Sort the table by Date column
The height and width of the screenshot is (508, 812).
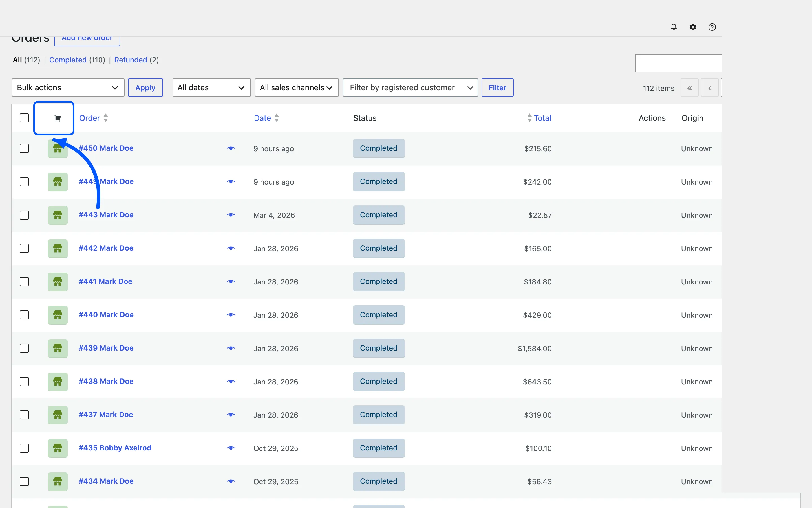tap(266, 118)
